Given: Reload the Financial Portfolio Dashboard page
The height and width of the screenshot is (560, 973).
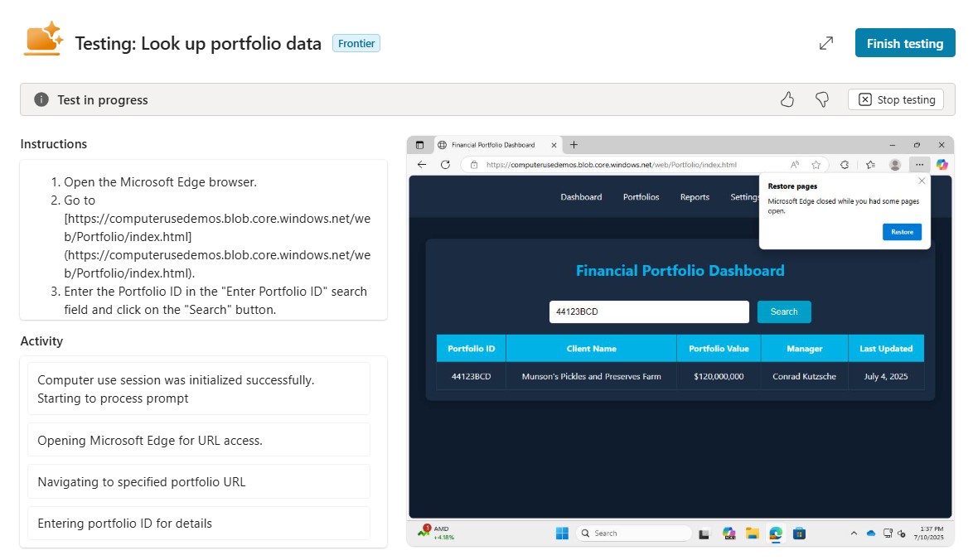Looking at the screenshot, I should (x=446, y=164).
